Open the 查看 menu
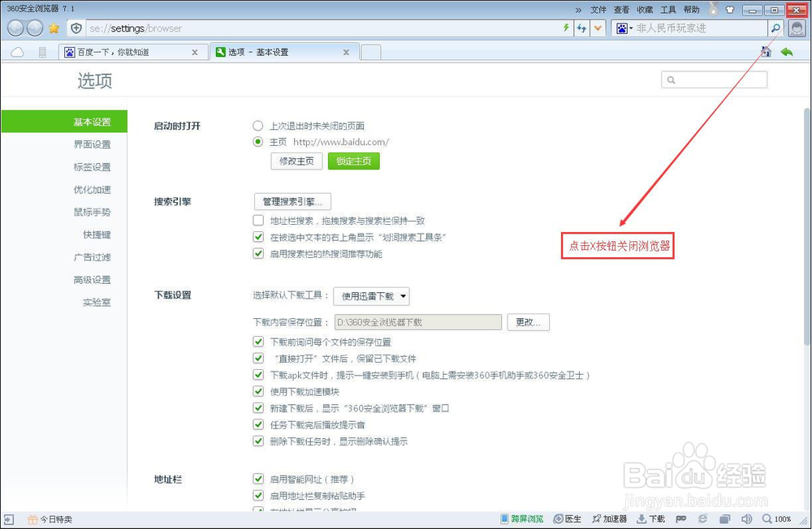 pos(621,10)
